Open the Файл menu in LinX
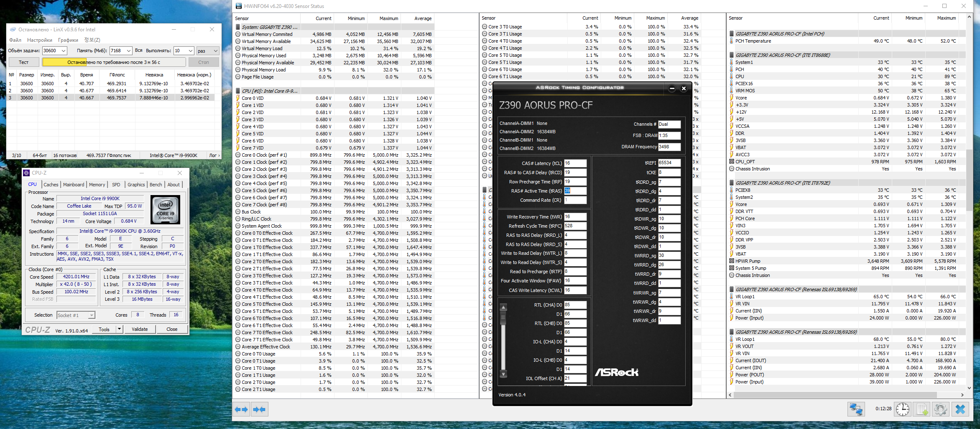 15,40
